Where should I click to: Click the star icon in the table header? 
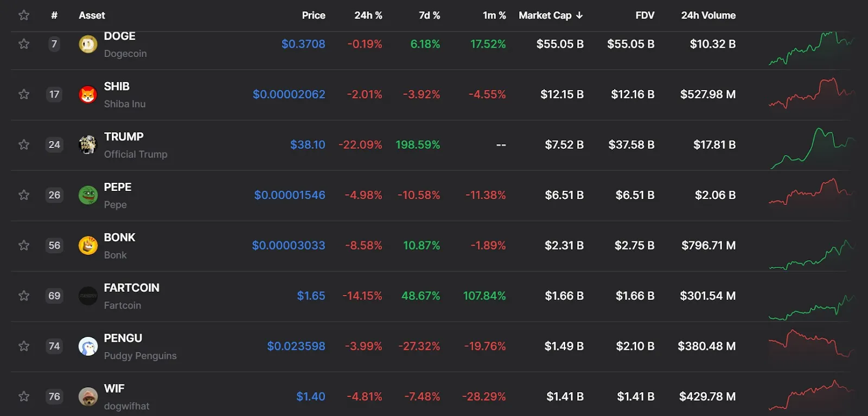[24, 15]
